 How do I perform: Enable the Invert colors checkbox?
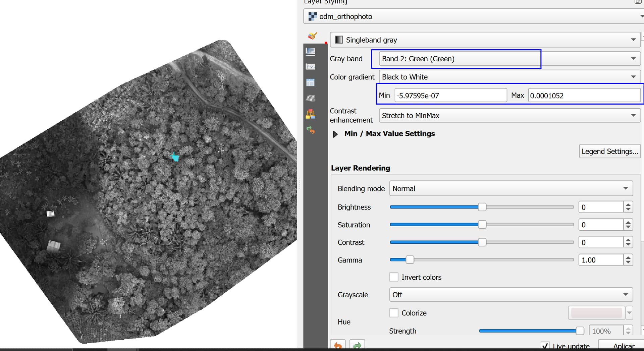(x=394, y=277)
